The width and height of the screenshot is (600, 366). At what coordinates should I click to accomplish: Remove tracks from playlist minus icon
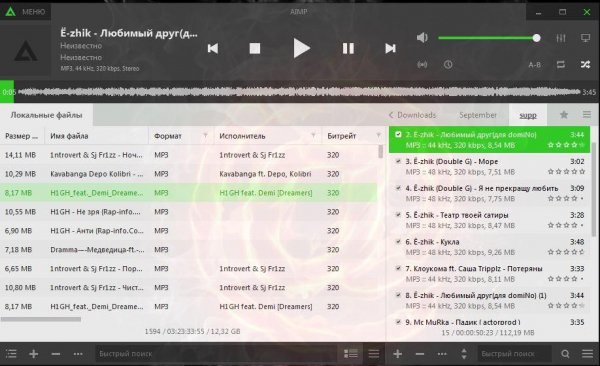tap(420, 354)
